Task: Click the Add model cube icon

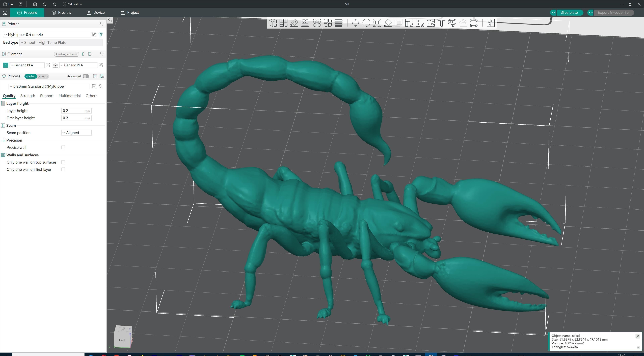Action: tap(273, 23)
